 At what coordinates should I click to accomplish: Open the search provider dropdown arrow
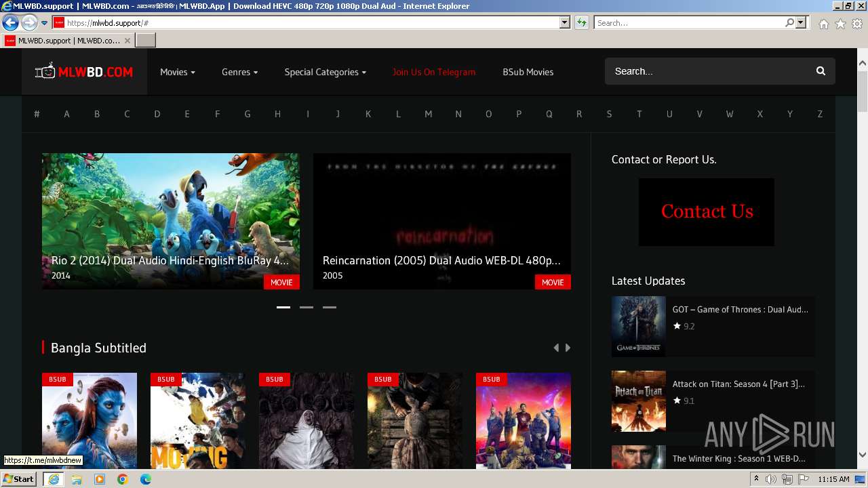[x=801, y=23]
